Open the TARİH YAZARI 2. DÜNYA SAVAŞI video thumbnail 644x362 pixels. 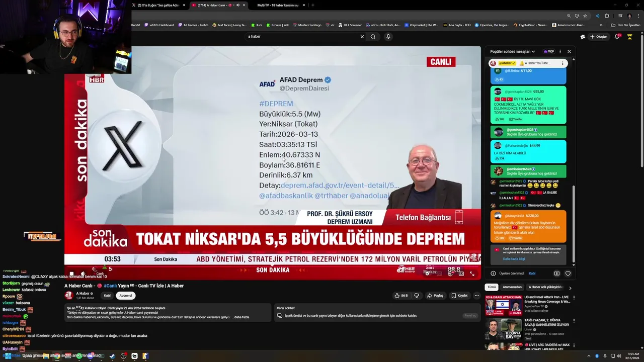point(503,329)
